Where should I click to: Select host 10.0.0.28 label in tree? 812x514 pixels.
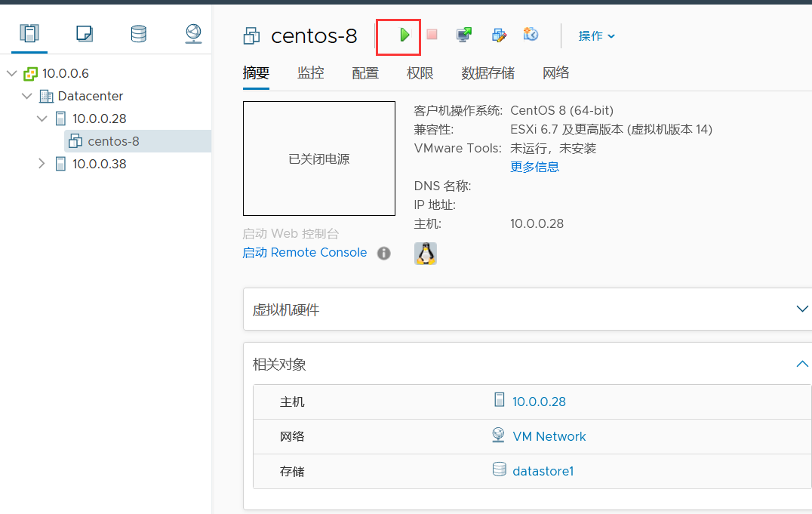pyautogui.click(x=100, y=118)
